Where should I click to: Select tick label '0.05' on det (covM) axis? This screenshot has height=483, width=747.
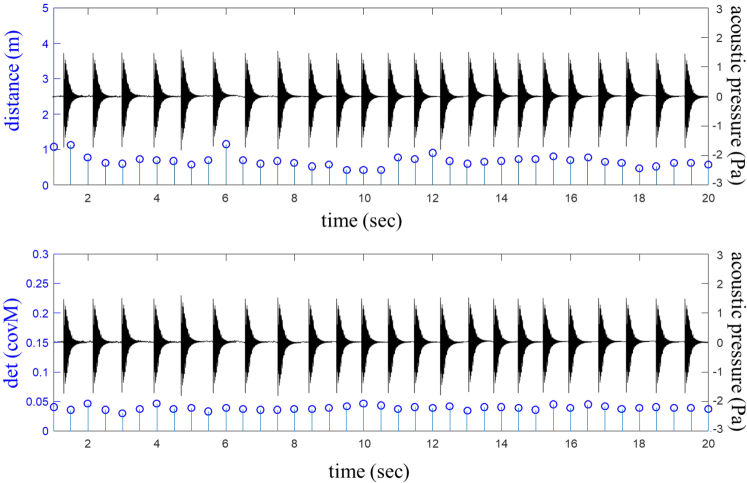(37, 402)
